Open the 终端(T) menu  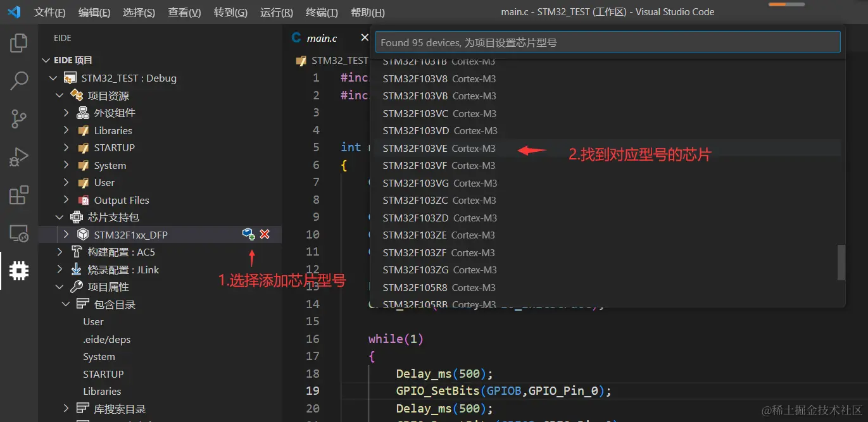(x=322, y=12)
